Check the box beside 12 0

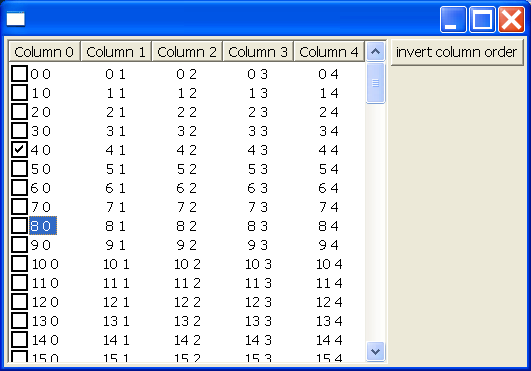point(19,301)
